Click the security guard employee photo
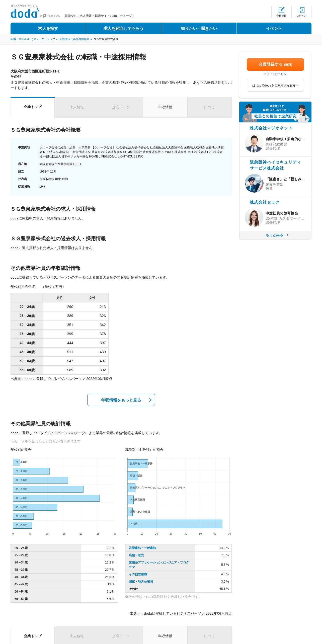The image size is (322, 644). click(x=254, y=183)
